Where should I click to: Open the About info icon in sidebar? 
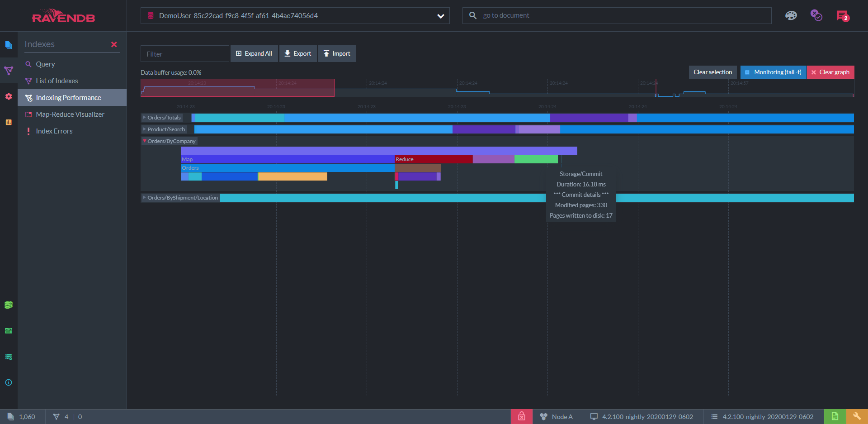pos(8,382)
